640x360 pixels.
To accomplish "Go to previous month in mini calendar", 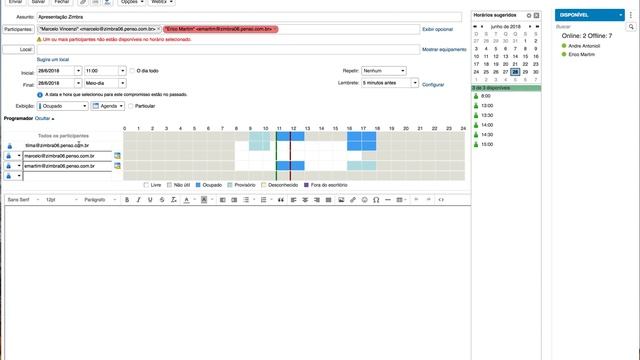I will pos(482,27).
